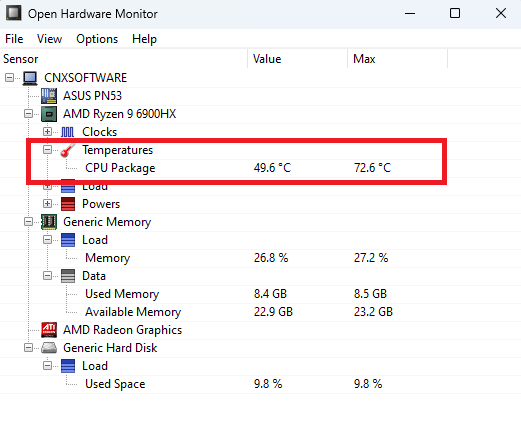Viewport: 521px width, 431px height.
Task: Expand the Clocks node
Action: coord(47,132)
